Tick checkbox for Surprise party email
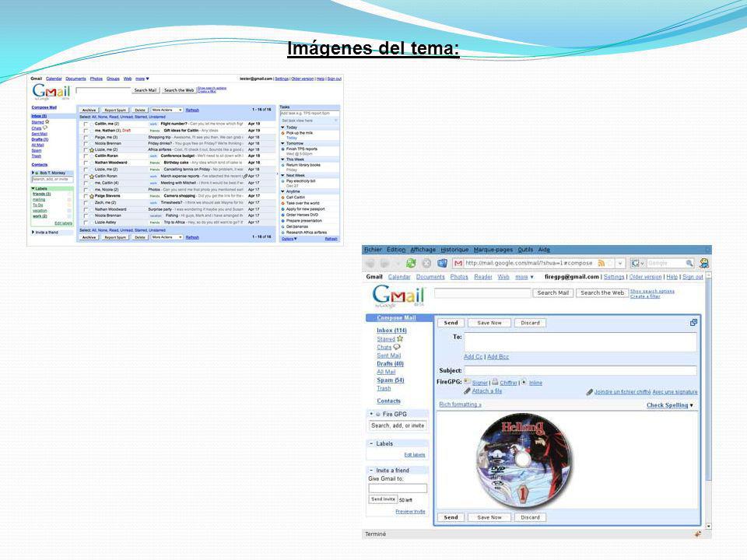This screenshot has width=747, height=560. pyautogui.click(x=86, y=209)
